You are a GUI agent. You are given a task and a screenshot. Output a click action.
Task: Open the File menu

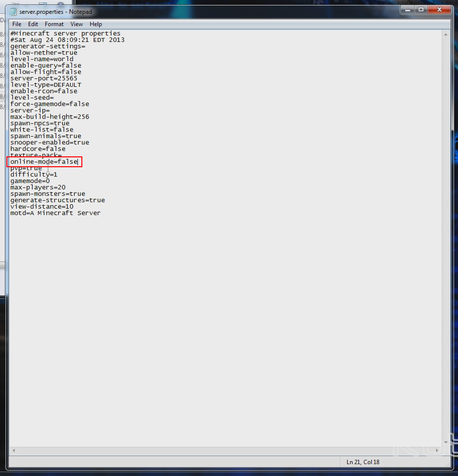[17, 24]
